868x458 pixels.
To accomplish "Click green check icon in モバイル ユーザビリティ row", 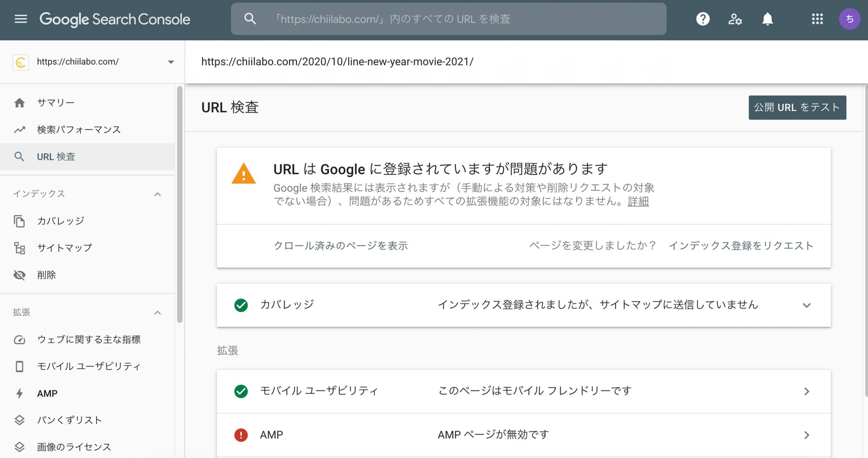I will (x=241, y=391).
